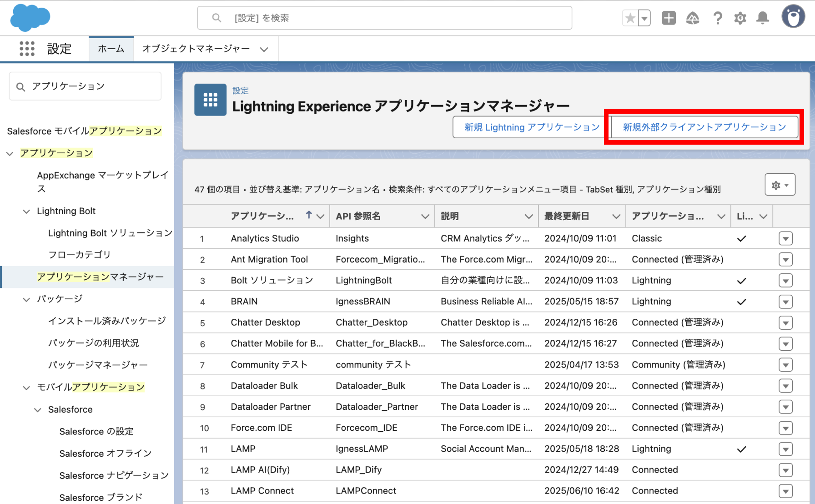Collapse the パッケージ tree section
The height and width of the screenshot is (504, 815).
point(26,299)
